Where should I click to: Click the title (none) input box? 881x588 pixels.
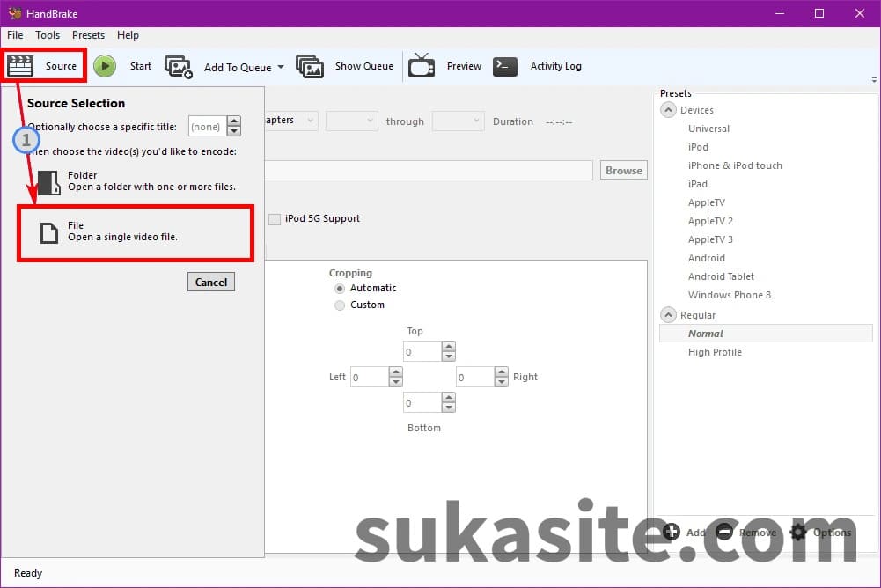(208, 126)
